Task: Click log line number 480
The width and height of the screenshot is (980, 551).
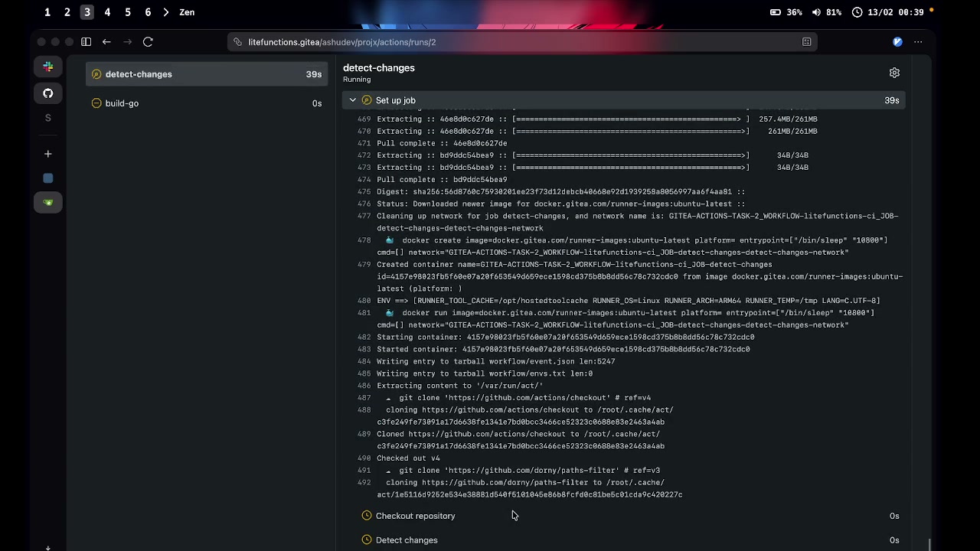Action: pos(364,301)
